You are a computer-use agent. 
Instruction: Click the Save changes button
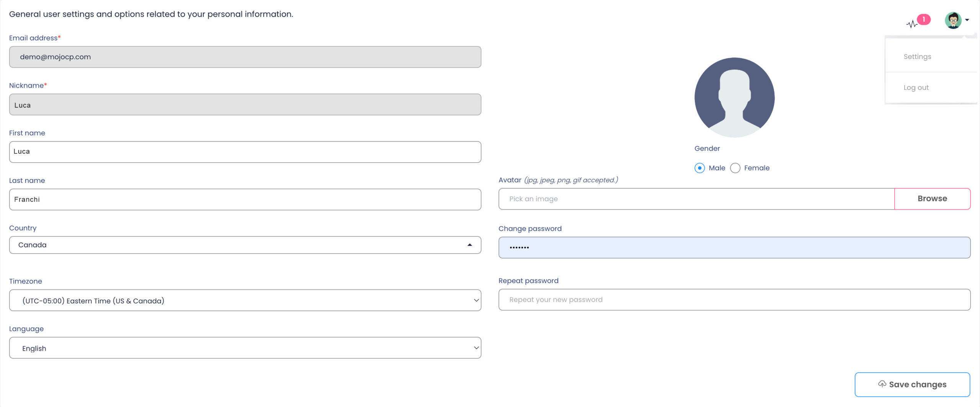tap(912, 384)
